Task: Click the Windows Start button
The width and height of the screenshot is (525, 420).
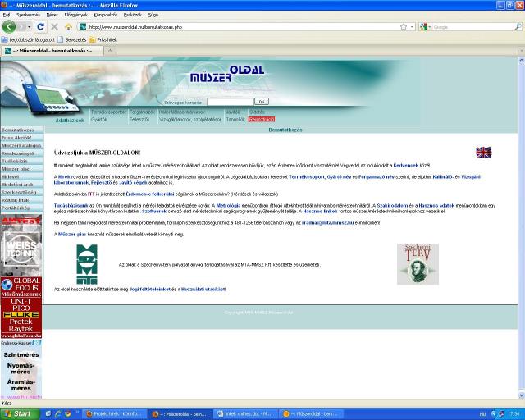Action: tap(18, 413)
